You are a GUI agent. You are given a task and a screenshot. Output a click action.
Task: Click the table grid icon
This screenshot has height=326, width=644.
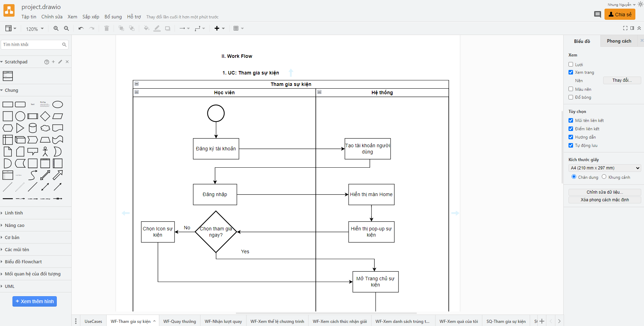pyautogui.click(x=238, y=28)
